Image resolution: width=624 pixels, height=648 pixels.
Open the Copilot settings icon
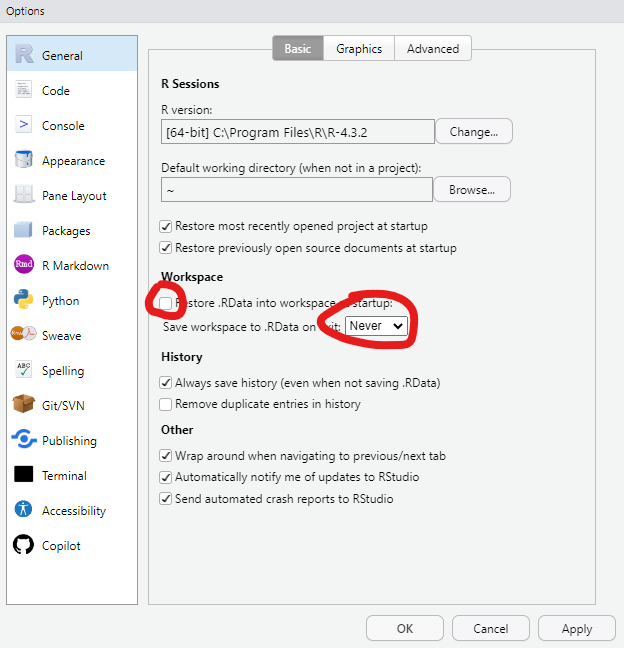(24, 546)
